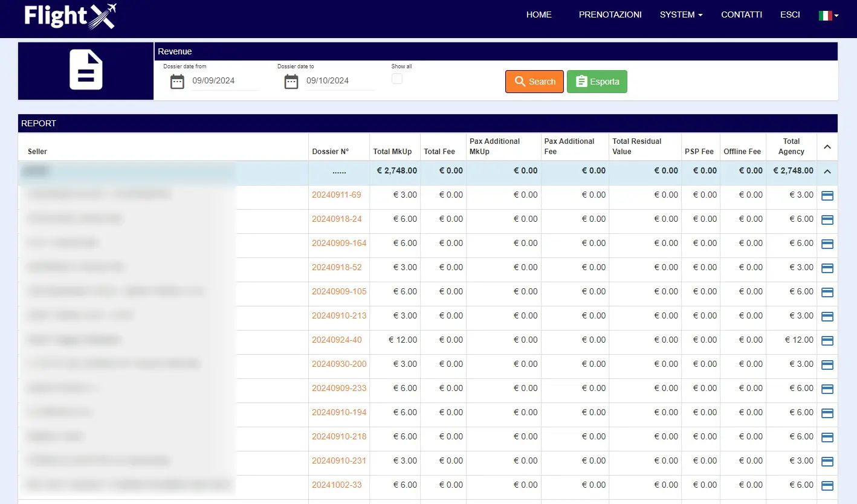Collapse the report using header chevron
Screen dimensions: 857x504
tap(827, 147)
